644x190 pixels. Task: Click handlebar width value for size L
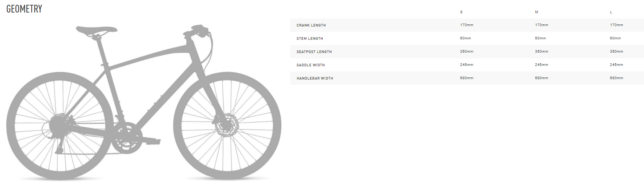tap(616, 78)
